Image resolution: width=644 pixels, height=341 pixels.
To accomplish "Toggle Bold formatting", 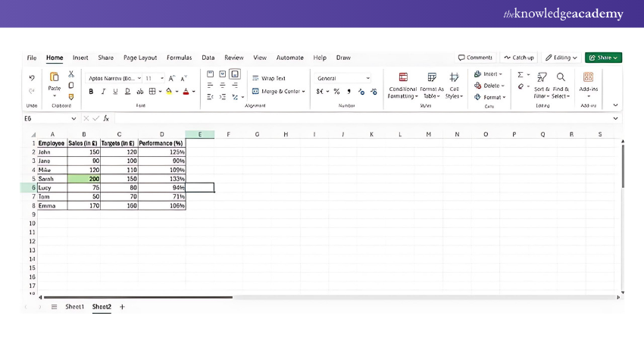I will tap(92, 92).
